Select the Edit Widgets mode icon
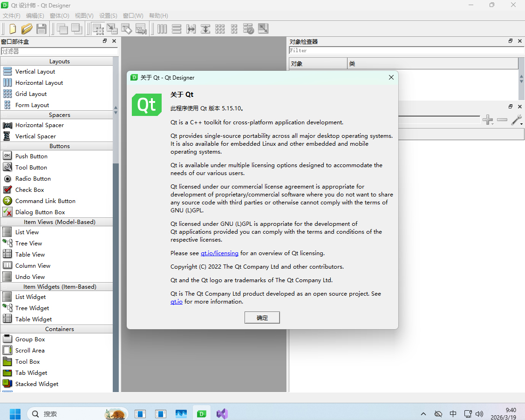 tap(98, 29)
